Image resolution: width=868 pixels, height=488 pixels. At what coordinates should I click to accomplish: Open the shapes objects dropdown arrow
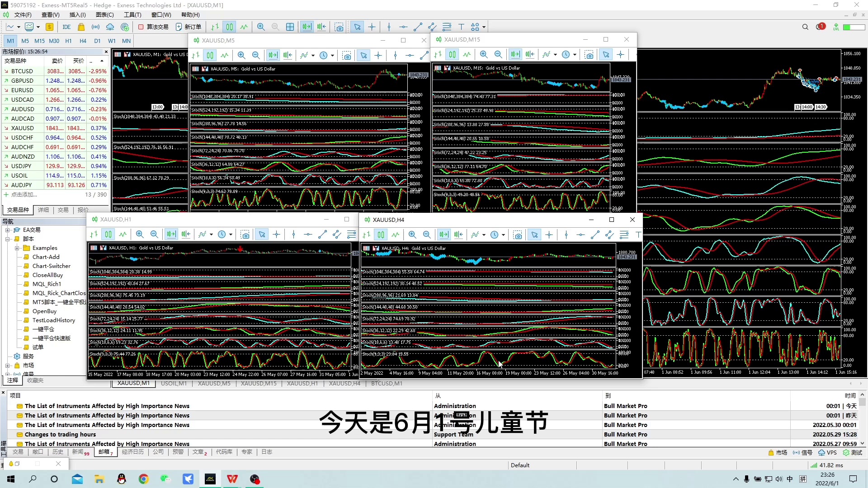(484, 27)
